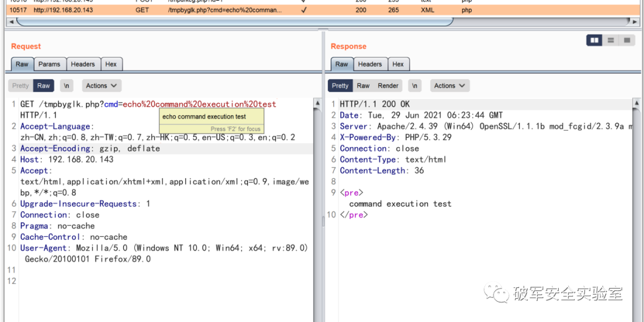This screenshot has width=644, height=322.
Task: Open the Request Hex tab
Action: [111, 64]
